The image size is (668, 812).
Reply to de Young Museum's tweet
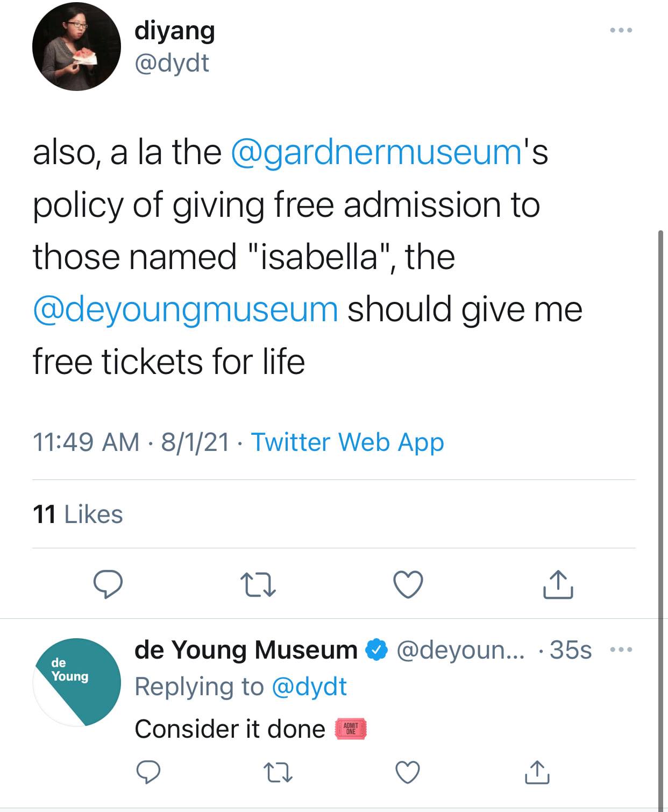(148, 772)
